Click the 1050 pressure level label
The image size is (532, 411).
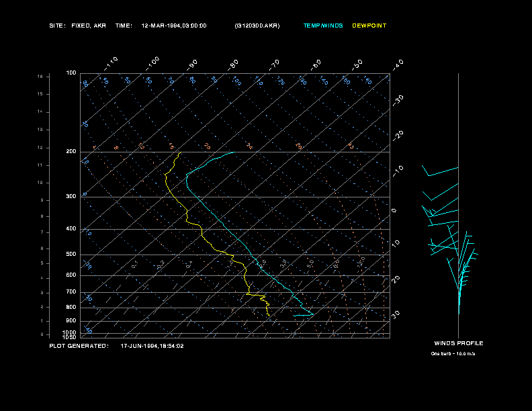[70, 337]
